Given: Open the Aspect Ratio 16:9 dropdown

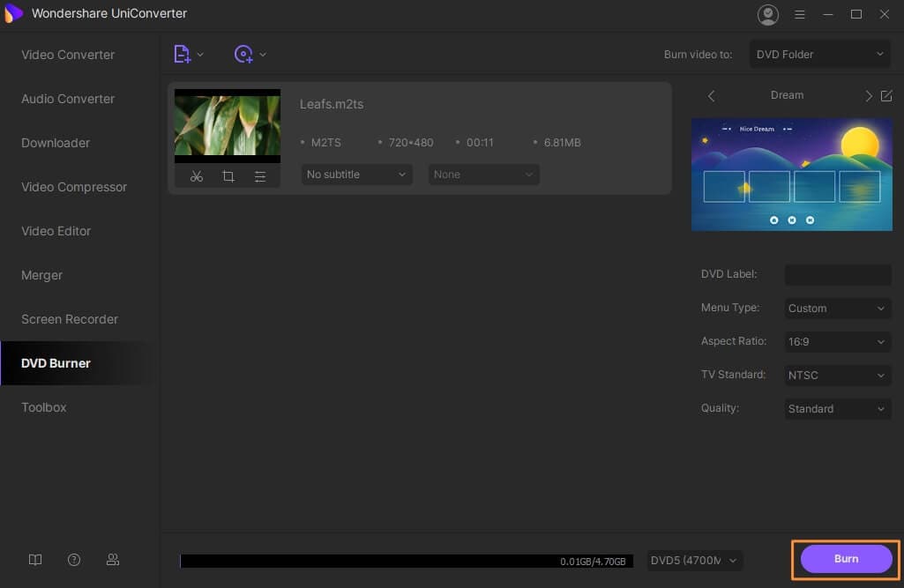Looking at the screenshot, I should 838,342.
